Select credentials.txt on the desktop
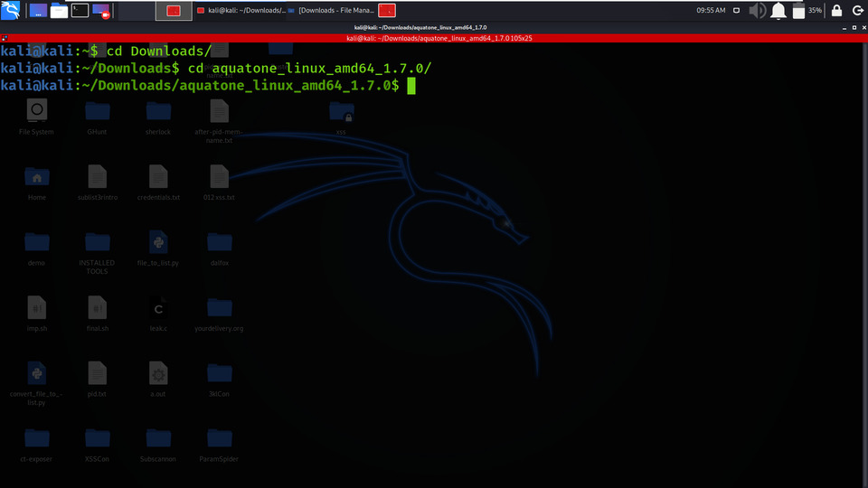This screenshot has width=868, height=488. pyautogui.click(x=158, y=183)
